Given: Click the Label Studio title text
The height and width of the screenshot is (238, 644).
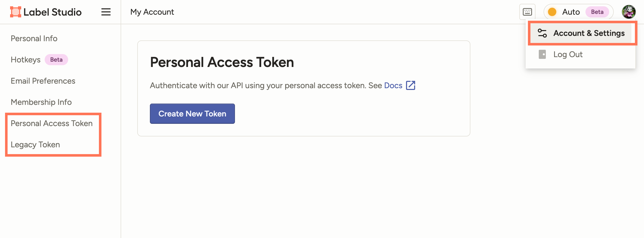Looking at the screenshot, I should (52, 12).
